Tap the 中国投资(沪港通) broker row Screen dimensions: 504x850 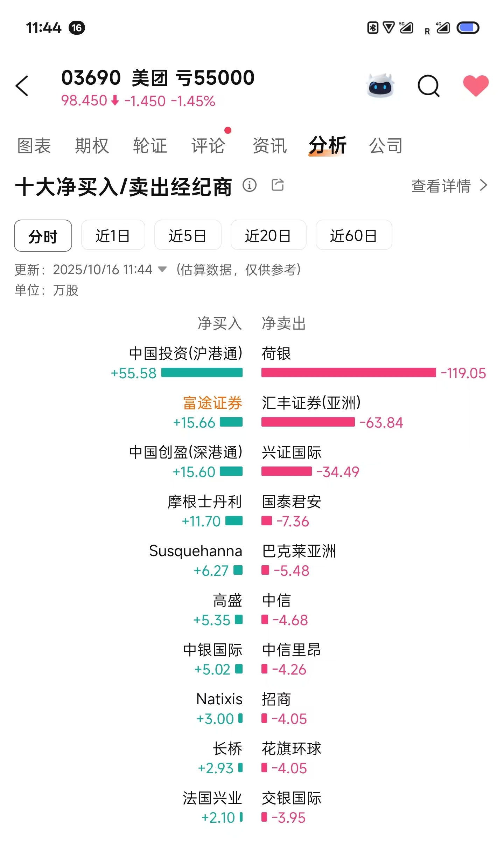click(185, 353)
